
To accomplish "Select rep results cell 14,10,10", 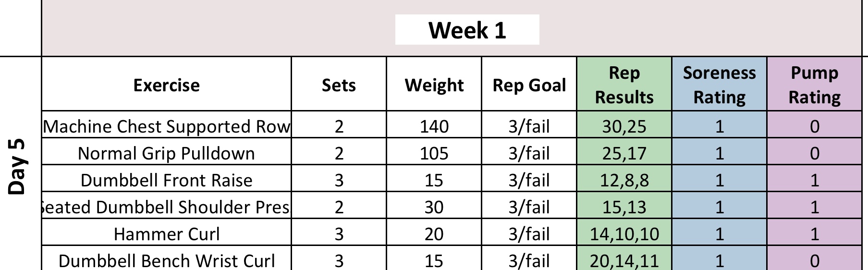I will [x=624, y=234].
